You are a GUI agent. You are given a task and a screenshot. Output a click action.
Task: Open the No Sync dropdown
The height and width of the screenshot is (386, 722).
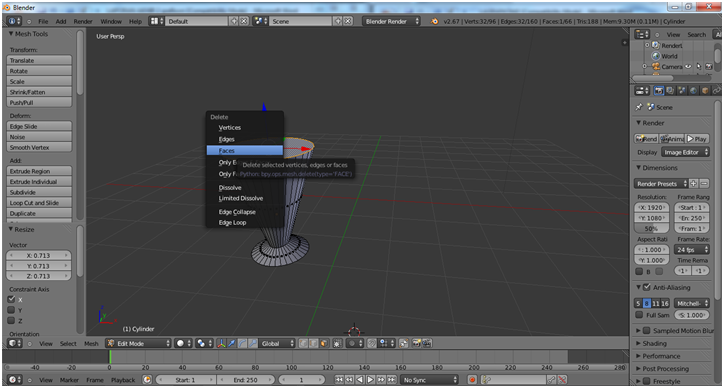pyautogui.click(x=429, y=380)
